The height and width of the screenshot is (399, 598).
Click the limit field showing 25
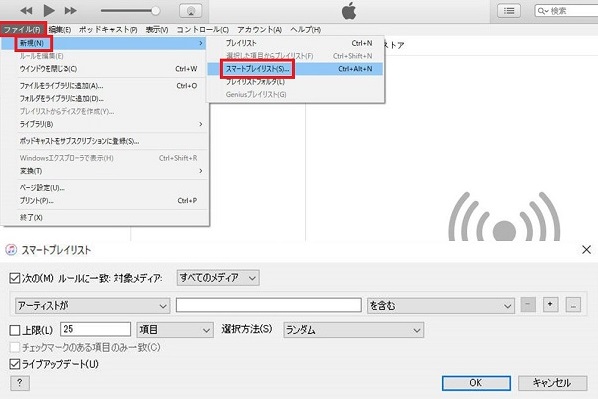point(95,329)
